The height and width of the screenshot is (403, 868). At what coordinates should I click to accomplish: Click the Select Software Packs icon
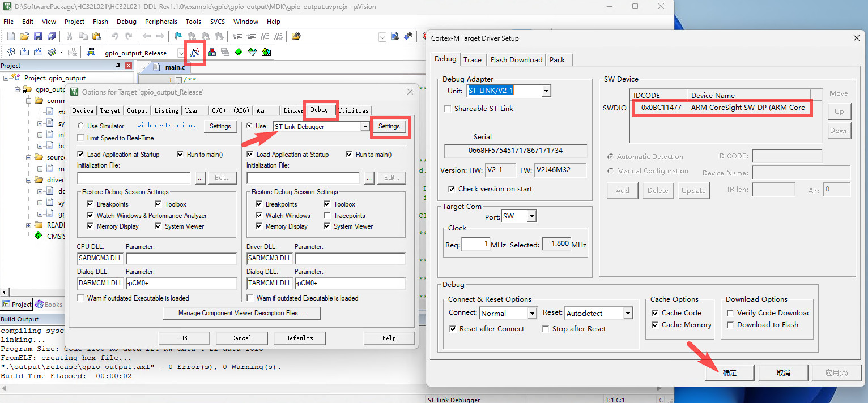click(x=252, y=52)
